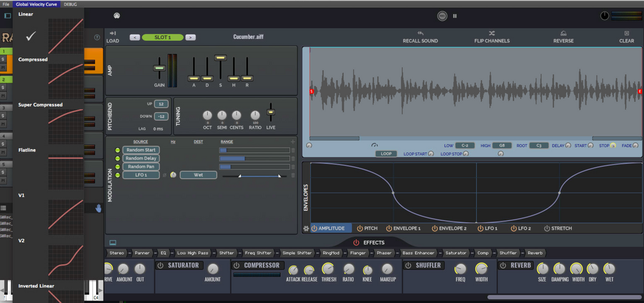Image resolution: width=644 pixels, height=303 pixels.
Task: Switch to STRETCH envelope tab
Action: tap(558, 228)
